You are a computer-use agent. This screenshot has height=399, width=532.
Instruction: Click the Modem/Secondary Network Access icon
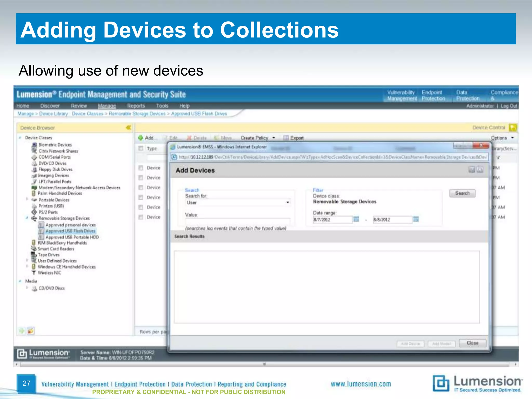34,188
